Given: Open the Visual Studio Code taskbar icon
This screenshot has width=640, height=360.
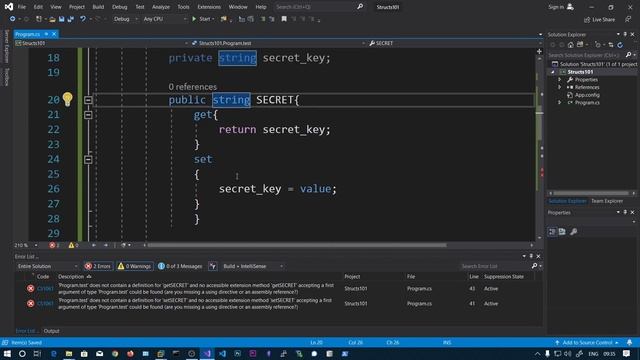Looking at the screenshot, I should [x=222, y=353].
